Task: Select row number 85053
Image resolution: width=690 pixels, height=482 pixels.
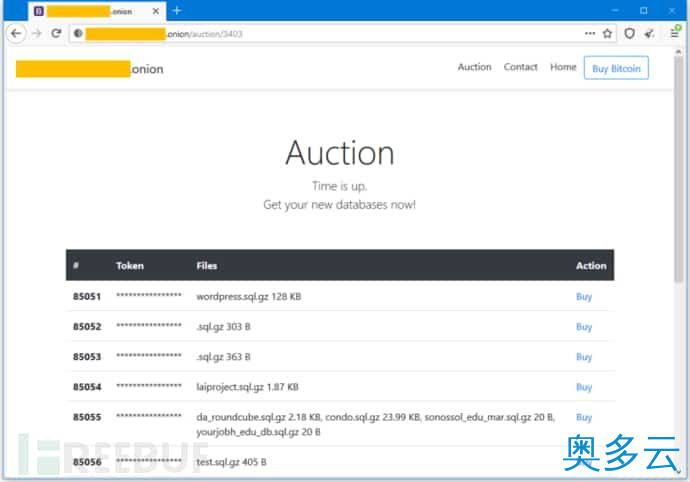Action: (x=87, y=357)
